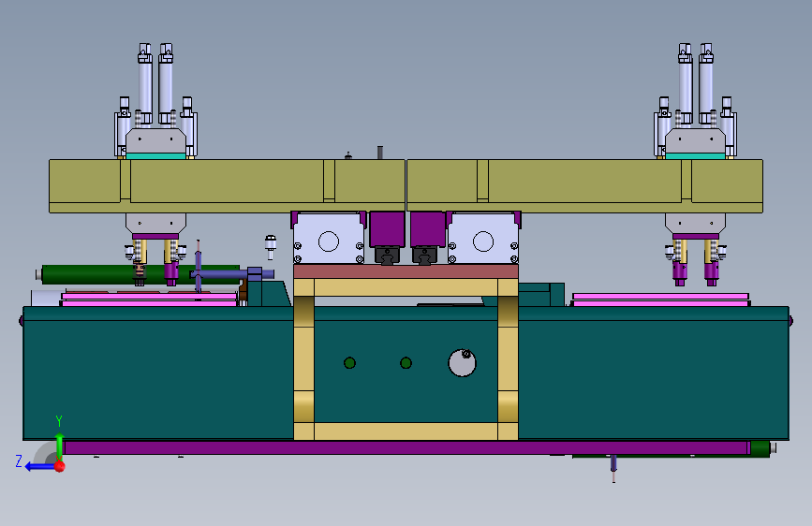Pick the right black linear guide block
Screen dimensions: 812x526
(x=424, y=256)
